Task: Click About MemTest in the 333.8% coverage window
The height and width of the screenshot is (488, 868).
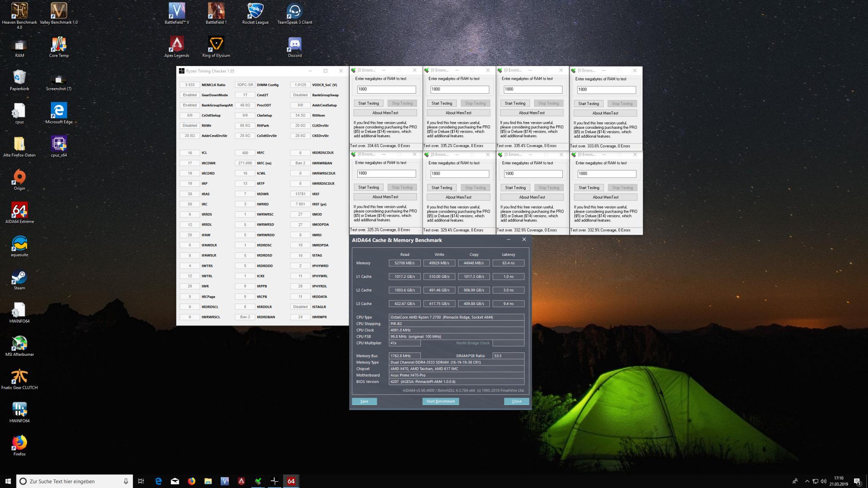Action: [605, 113]
